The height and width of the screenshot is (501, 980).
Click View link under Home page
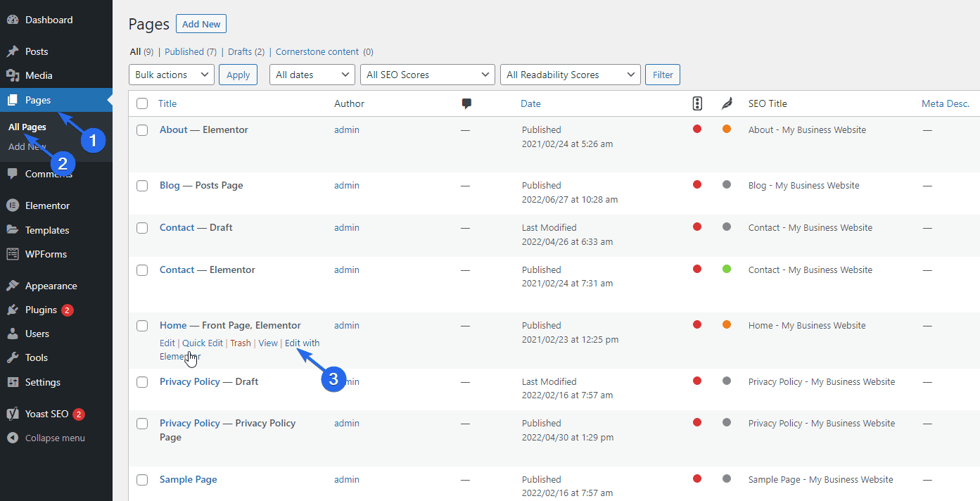click(268, 343)
